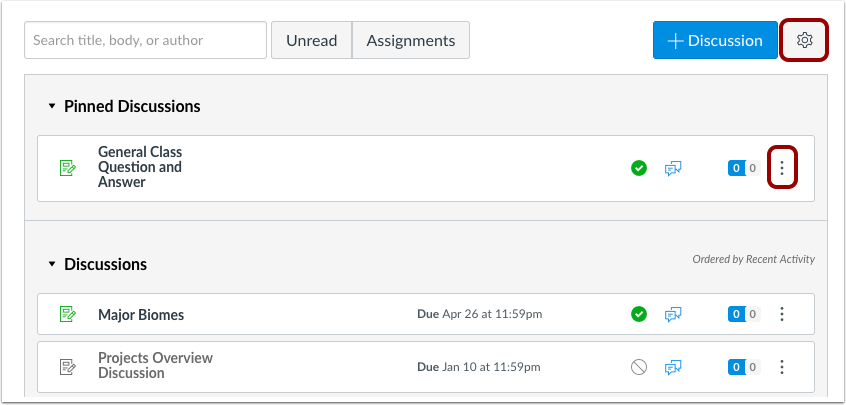This screenshot has height=405, width=846.
Task: Open discussion settings gear
Action: pos(804,41)
